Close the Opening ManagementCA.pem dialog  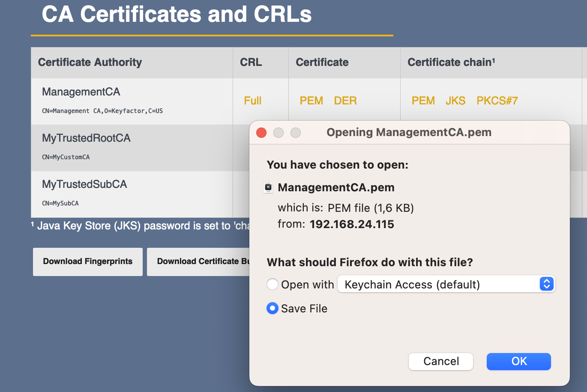click(x=261, y=133)
